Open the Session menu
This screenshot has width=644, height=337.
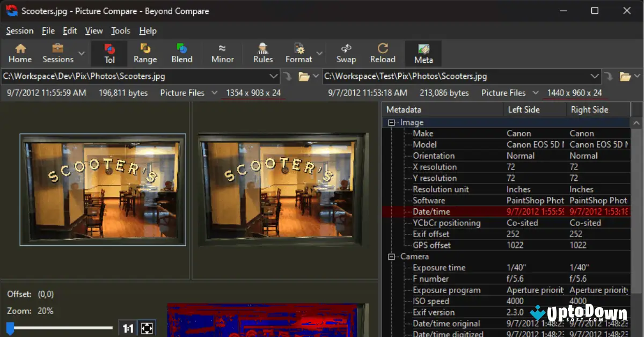pyautogui.click(x=19, y=31)
